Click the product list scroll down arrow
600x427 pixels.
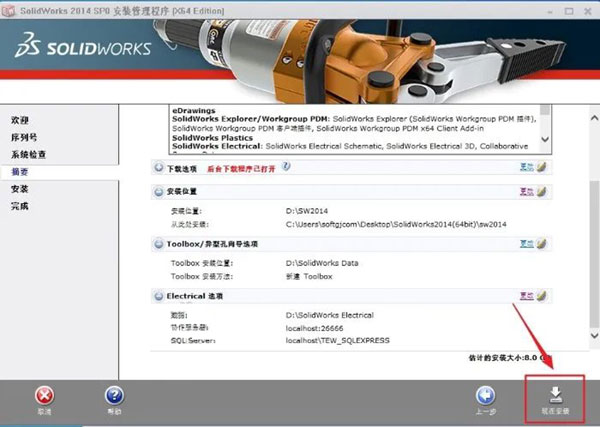click(x=545, y=139)
